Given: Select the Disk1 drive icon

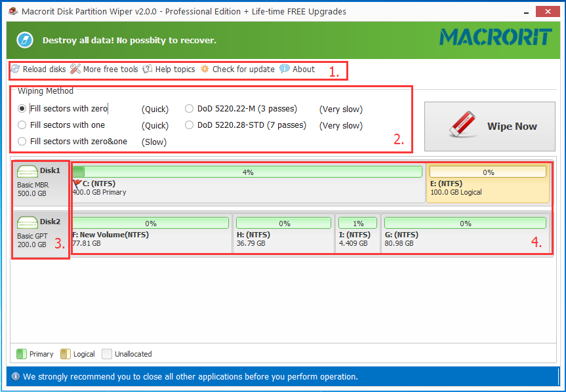Looking at the screenshot, I should pos(27,171).
